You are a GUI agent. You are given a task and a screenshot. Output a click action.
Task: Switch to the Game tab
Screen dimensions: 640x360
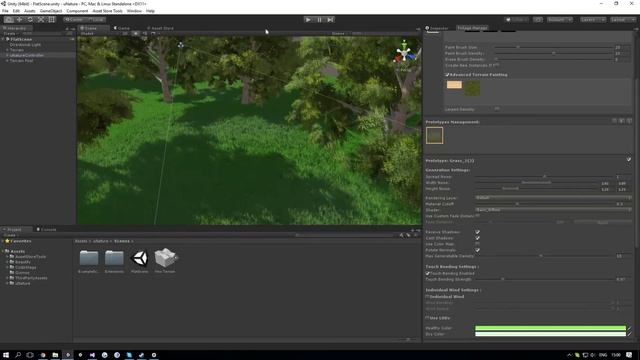122,28
